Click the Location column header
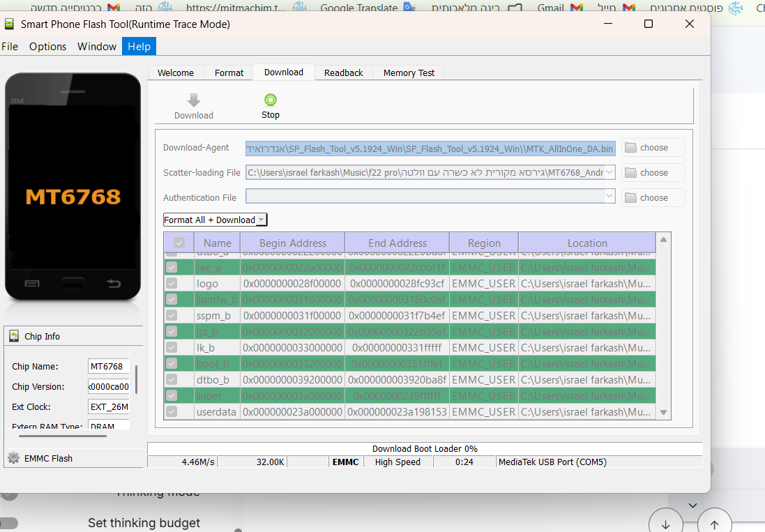Image resolution: width=765 pixels, height=532 pixels. 587,243
